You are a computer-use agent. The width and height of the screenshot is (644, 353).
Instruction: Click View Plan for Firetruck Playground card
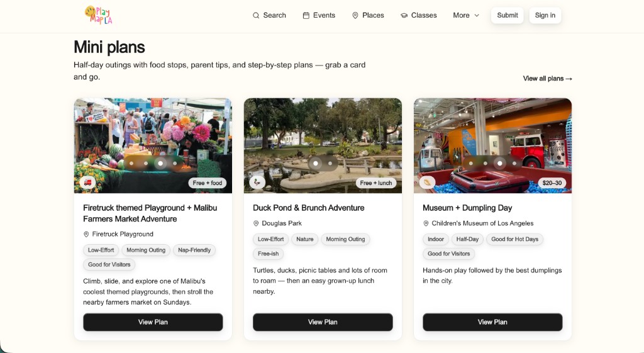153,322
